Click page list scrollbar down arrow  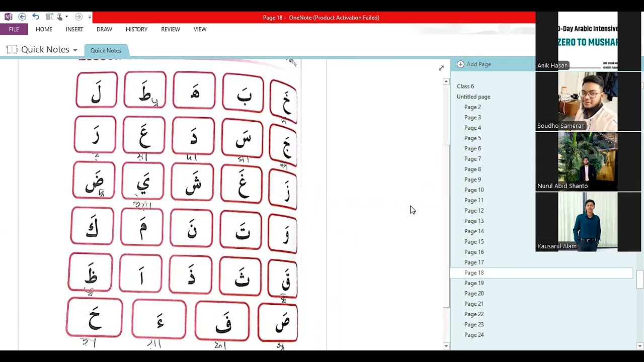click(639, 346)
